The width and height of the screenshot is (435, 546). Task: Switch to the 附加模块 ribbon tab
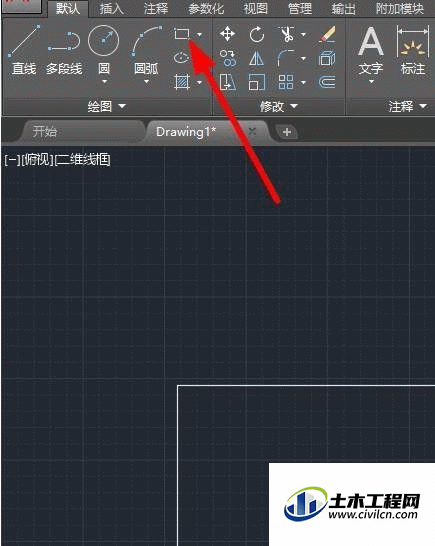click(400, 9)
